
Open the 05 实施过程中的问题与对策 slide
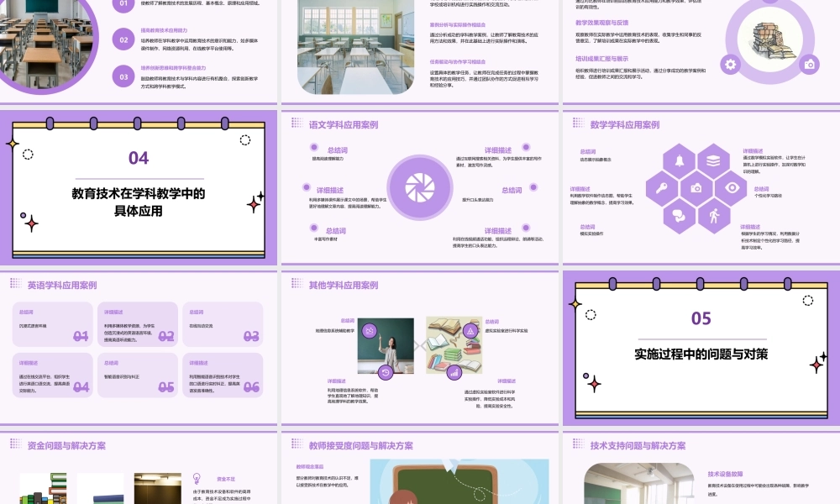[x=701, y=348]
